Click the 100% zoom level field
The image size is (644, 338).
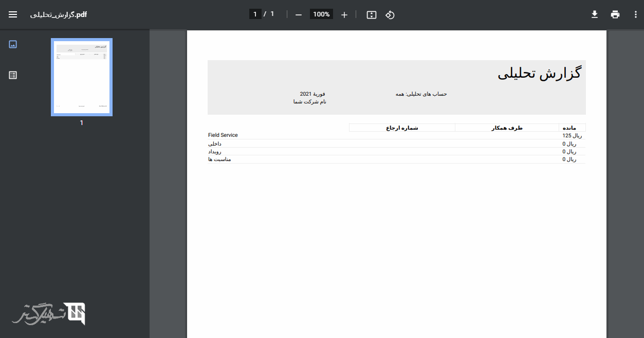coord(321,14)
